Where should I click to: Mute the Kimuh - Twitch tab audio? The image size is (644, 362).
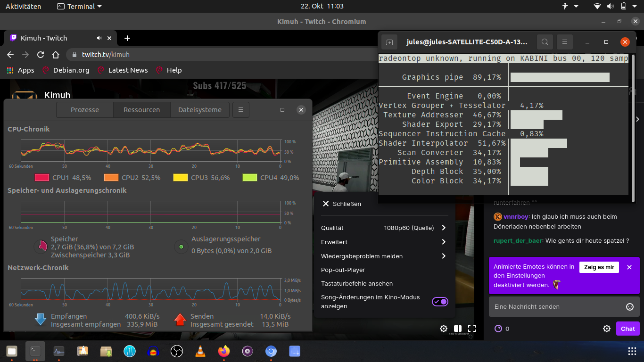click(99, 38)
